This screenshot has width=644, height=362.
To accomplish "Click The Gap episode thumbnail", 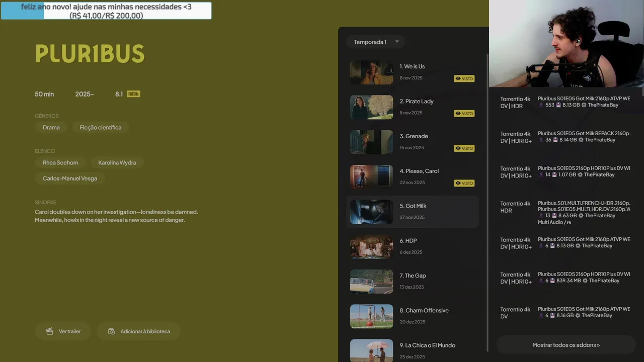I will [371, 282].
